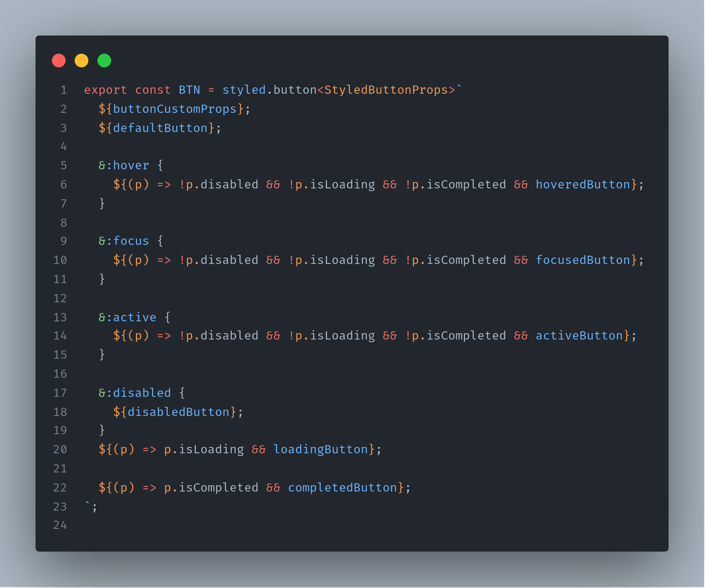Image resolution: width=705 pixels, height=588 pixels.
Task: Click the word 'styled' on line 1
Action: [244, 90]
